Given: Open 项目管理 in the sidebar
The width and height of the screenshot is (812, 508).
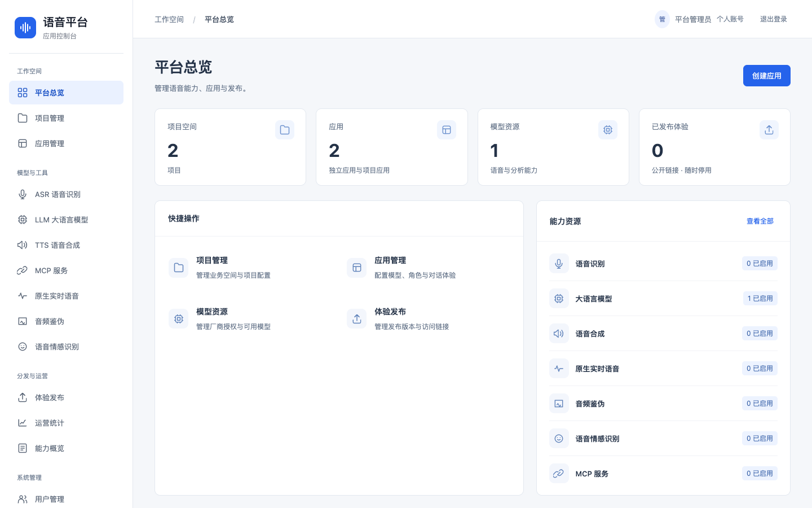Looking at the screenshot, I should 66,118.
